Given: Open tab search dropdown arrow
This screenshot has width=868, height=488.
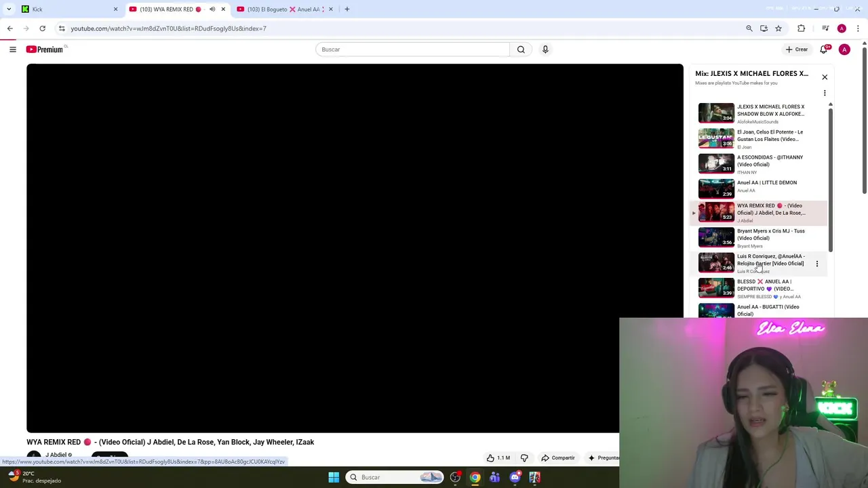Looking at the screenshot, I should [9, 9].
